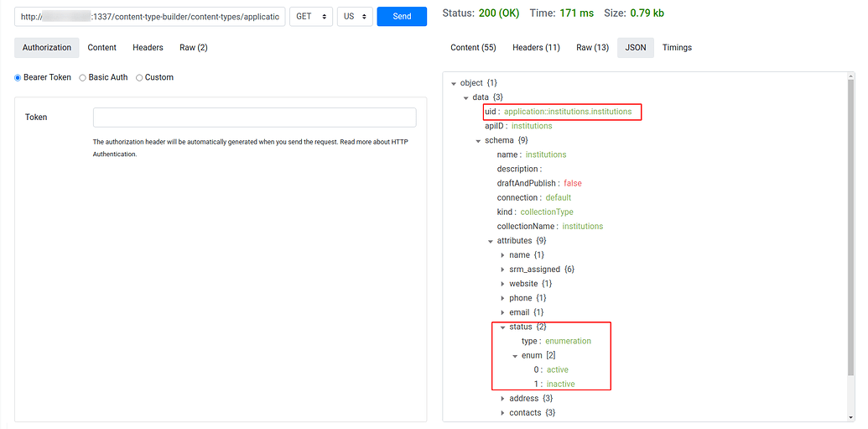Select the Bearer Token radio option
Screen dimensions: 868x429
(x=18, y=77)
